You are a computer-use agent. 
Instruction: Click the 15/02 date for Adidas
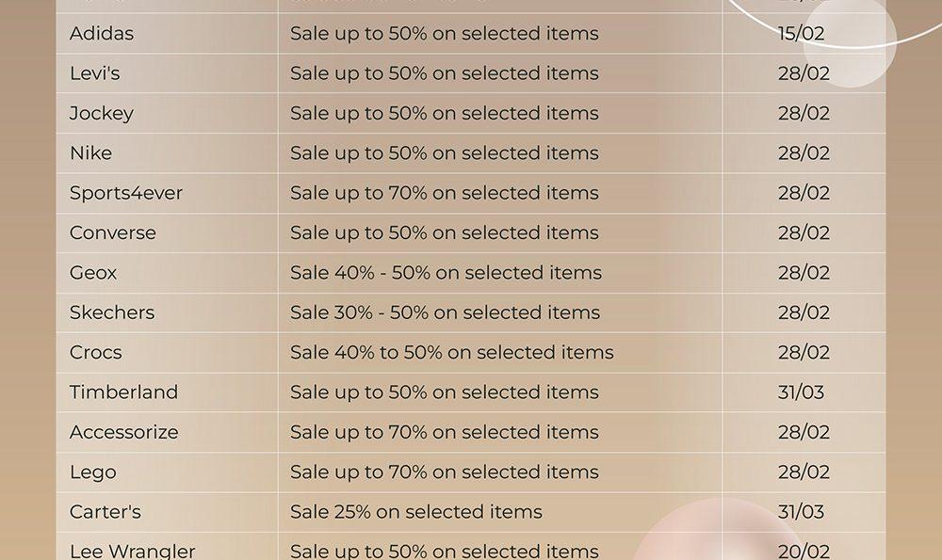pyautogui.click(x=801, y=33)
